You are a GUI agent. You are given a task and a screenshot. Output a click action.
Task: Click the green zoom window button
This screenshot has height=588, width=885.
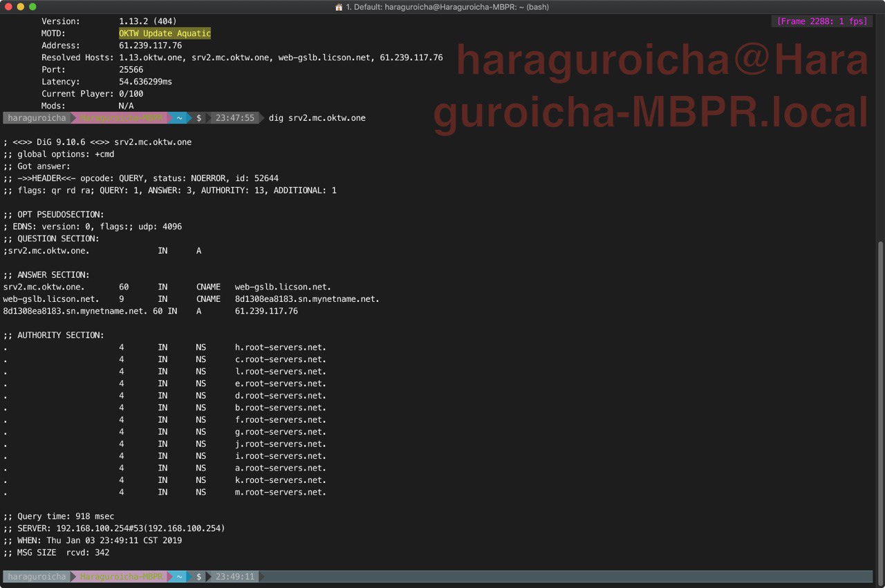[34, 7]
